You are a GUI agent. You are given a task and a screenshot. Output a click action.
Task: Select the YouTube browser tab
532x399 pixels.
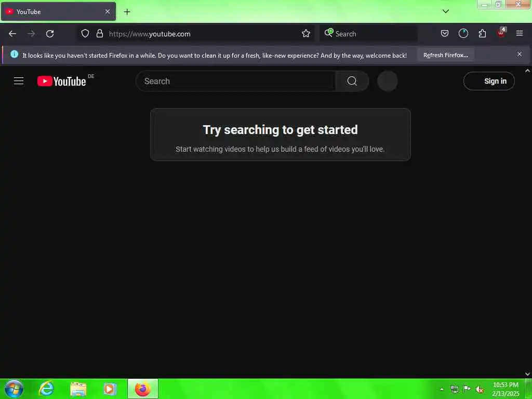[58, 11]
